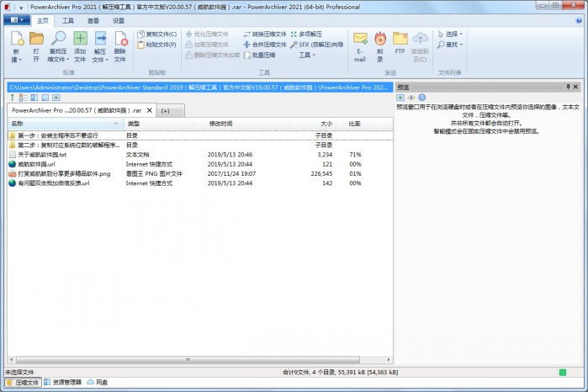The height and width of the screenshot is (392, 588).
Task: Click the horizontal scrollbar thumb in file list
Action: (x=188, y=359)
